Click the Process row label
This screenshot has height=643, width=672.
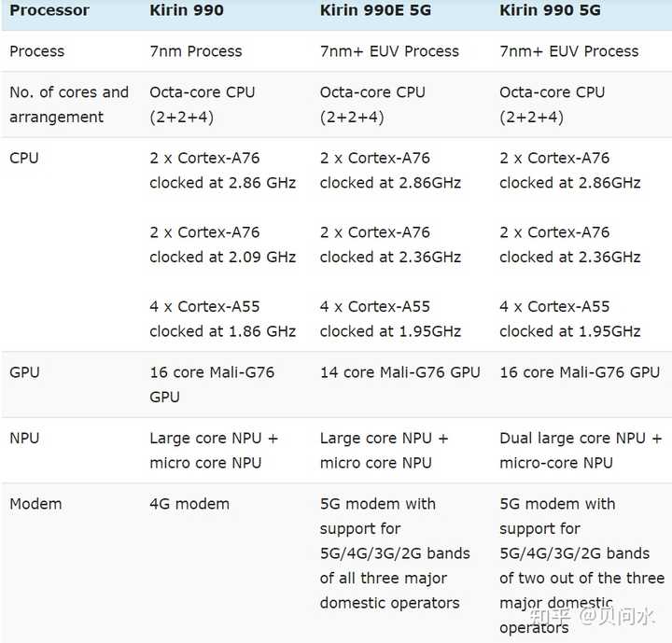tap(36, 51)
